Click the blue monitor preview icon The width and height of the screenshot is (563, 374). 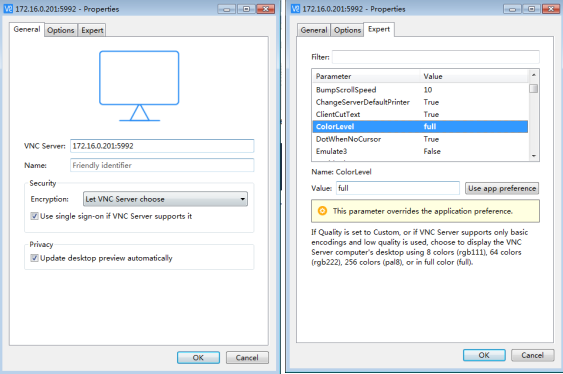(x=139, y=86)
